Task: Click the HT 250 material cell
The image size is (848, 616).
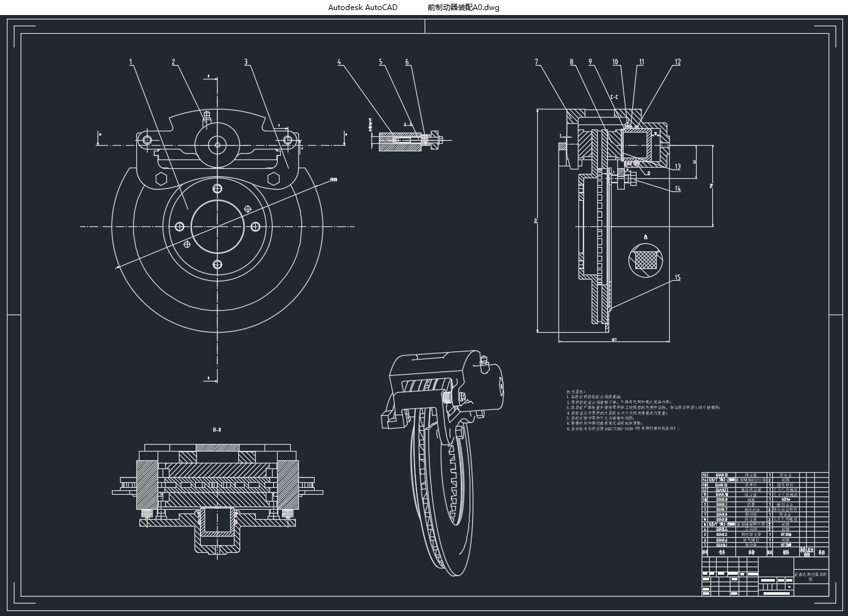Action: point(786,535)
